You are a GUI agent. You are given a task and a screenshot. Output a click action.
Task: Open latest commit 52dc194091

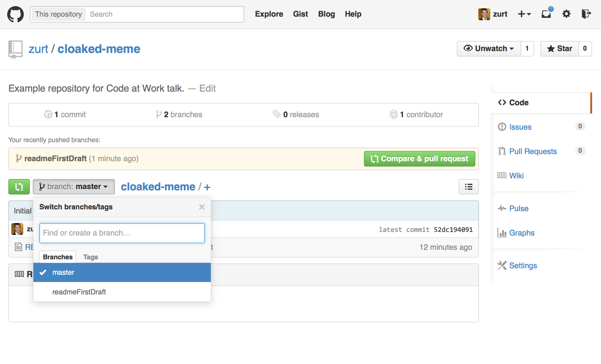(453, 230)
